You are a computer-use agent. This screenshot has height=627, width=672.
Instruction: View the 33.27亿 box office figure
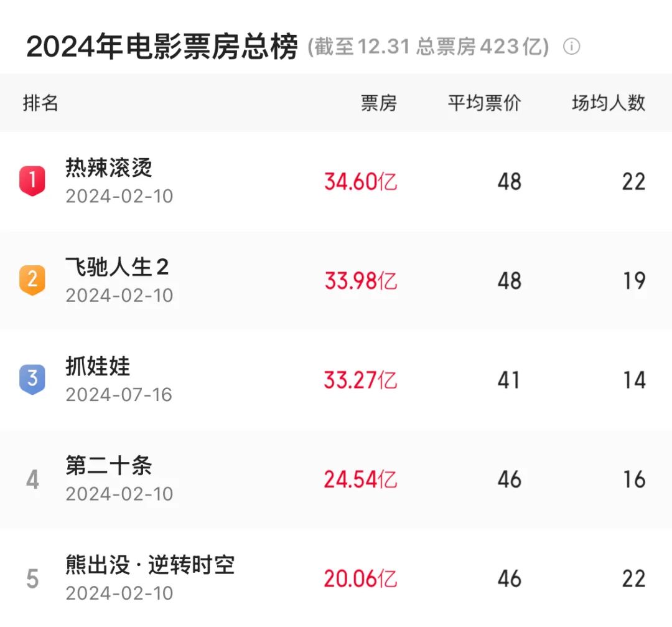360,380
